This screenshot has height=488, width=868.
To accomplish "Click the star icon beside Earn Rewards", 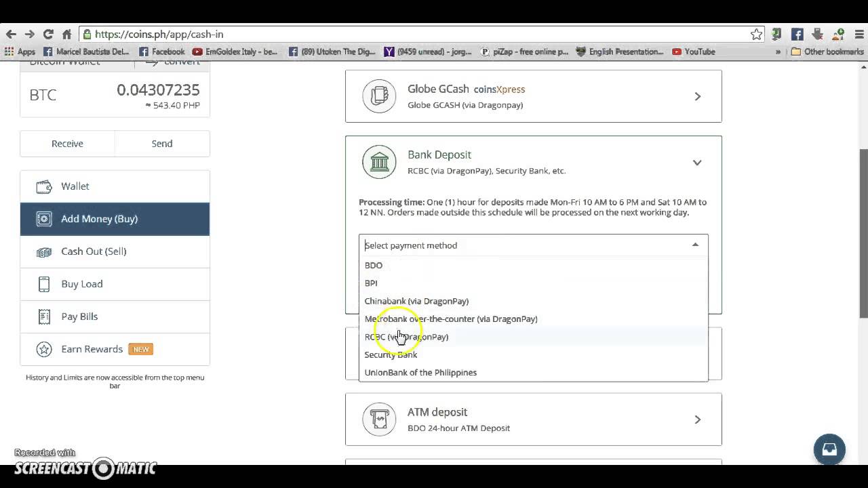I will pyautogui.click(x=44, y=349).
